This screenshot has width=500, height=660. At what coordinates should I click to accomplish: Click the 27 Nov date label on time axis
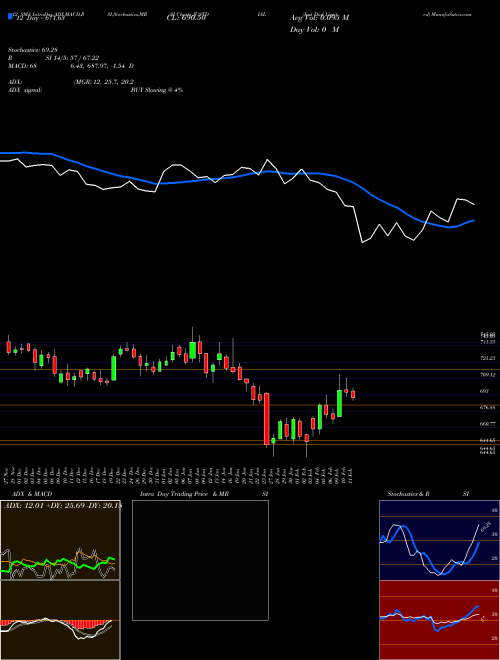8,475
